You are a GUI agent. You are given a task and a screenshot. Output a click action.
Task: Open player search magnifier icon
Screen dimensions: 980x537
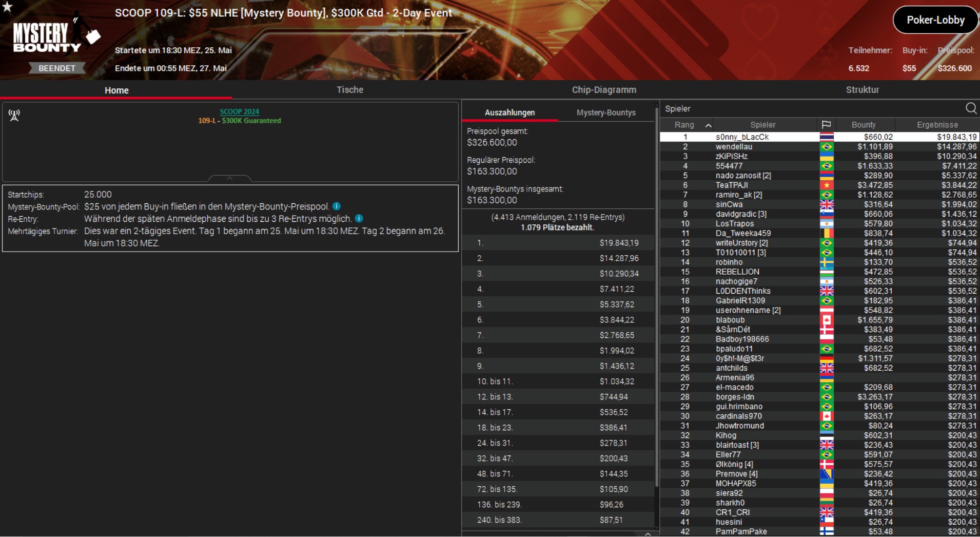[x=971, y=108]
